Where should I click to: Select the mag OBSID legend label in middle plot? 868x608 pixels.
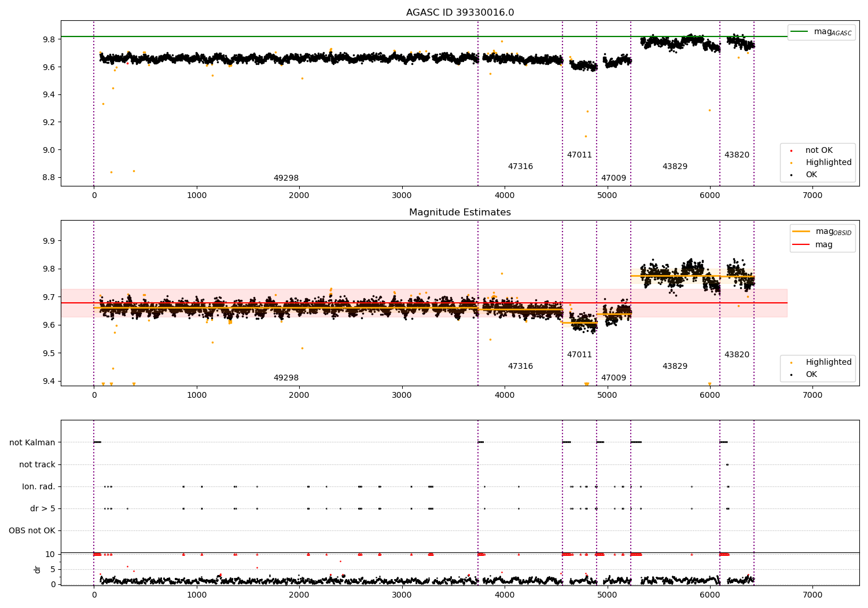click(834, 232)
